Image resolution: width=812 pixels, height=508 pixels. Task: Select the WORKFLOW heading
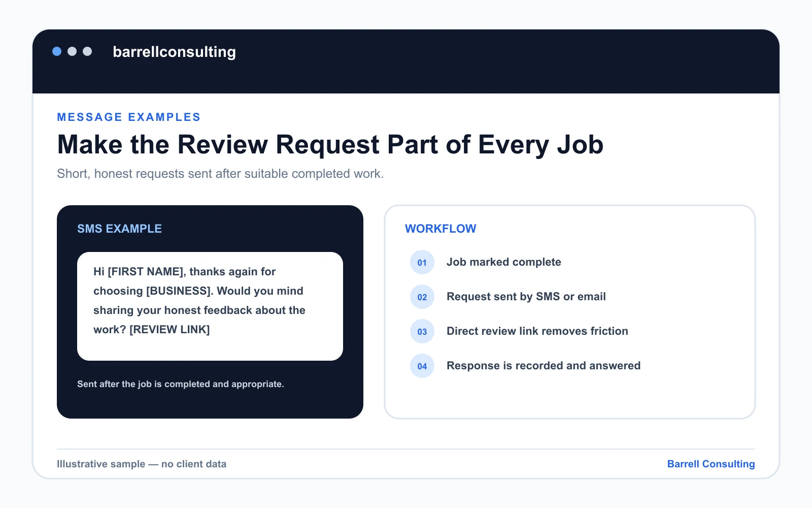click(x=441, y=229)
